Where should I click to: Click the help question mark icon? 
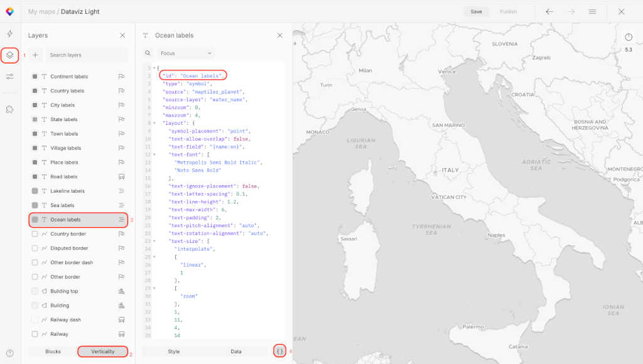(x=10, y=353)
